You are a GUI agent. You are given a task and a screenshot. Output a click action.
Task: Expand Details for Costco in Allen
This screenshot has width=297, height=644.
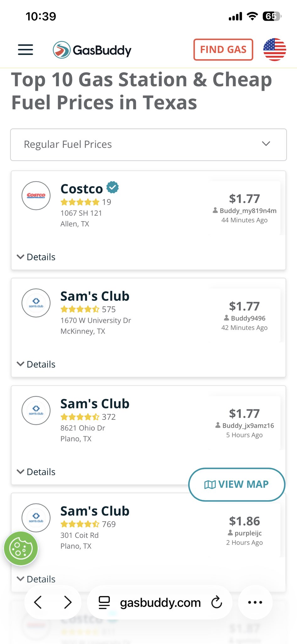point(36,257)
